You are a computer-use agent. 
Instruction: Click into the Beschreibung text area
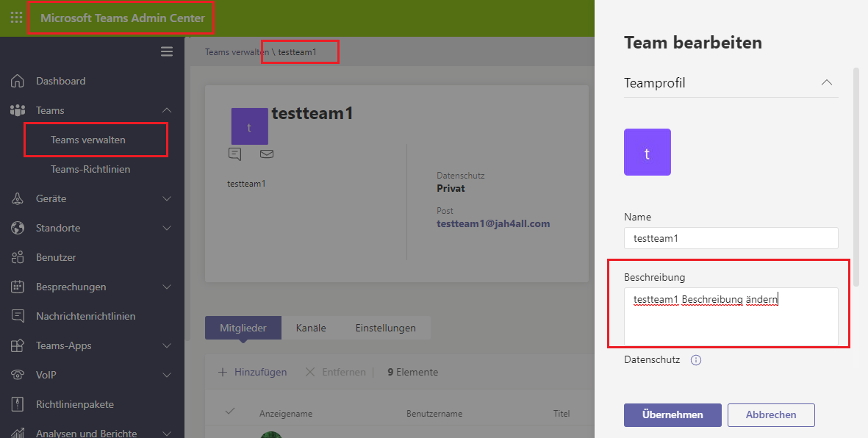tap(731, 317)
